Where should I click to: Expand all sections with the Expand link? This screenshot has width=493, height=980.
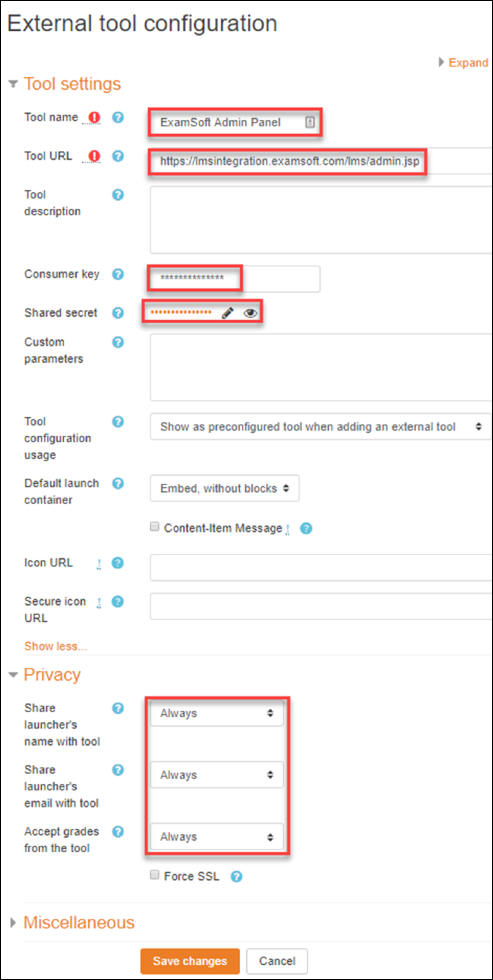[x=468, y=62]
